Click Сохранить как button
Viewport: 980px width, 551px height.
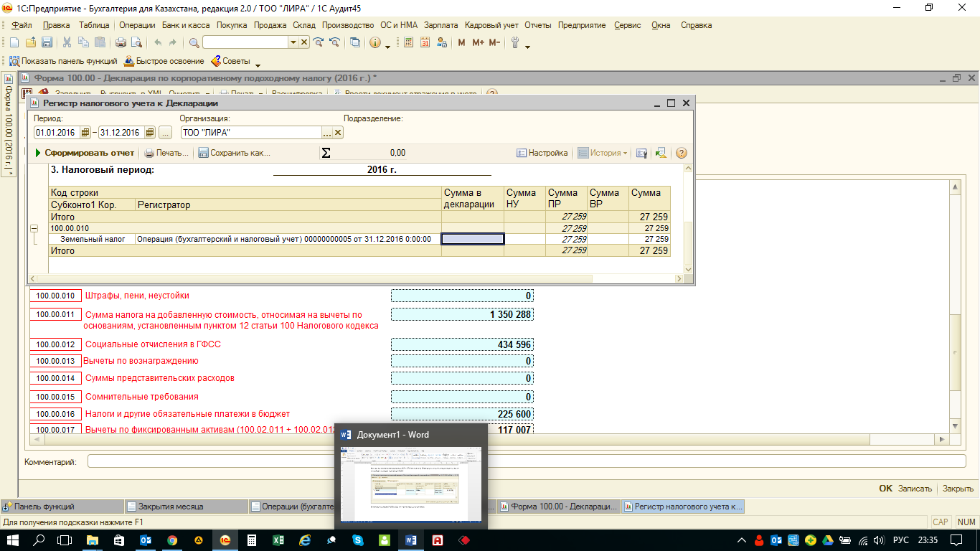(x=234, y=153)
